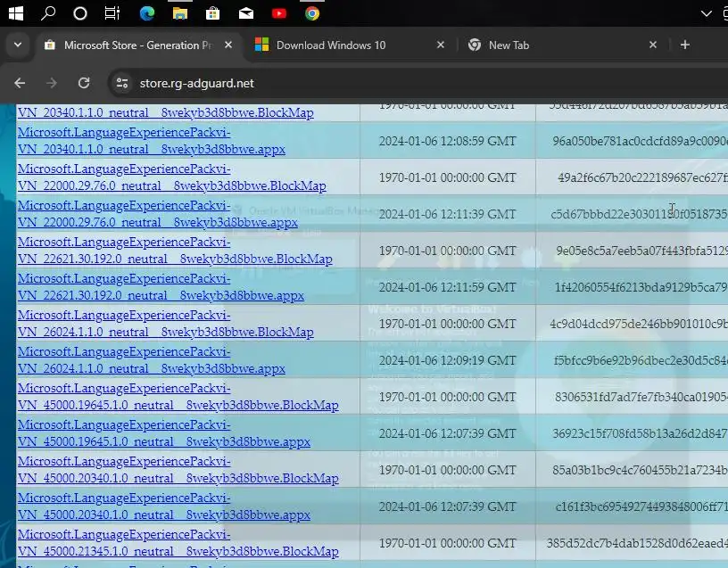
Task: Open File Explorer from taskbar
Action: tap(180, 13)
